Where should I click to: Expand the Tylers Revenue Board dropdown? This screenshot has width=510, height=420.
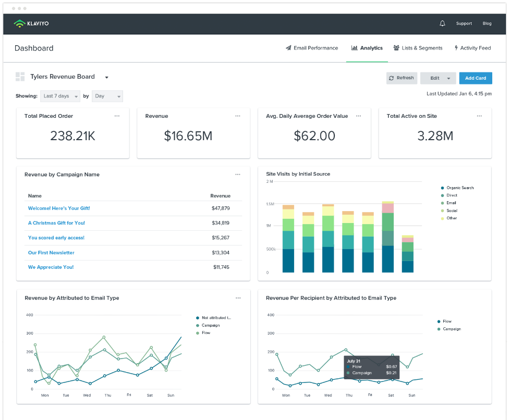(x=106, y=78)
